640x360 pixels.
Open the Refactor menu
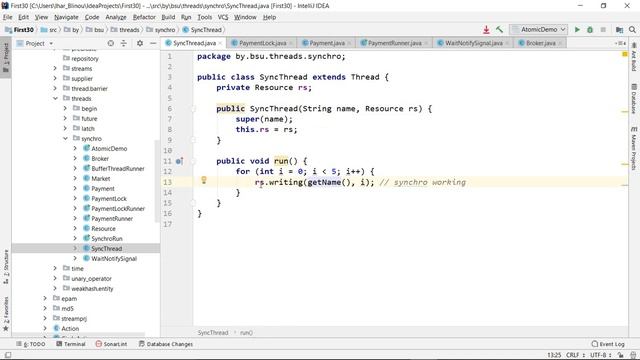(144, 17)
